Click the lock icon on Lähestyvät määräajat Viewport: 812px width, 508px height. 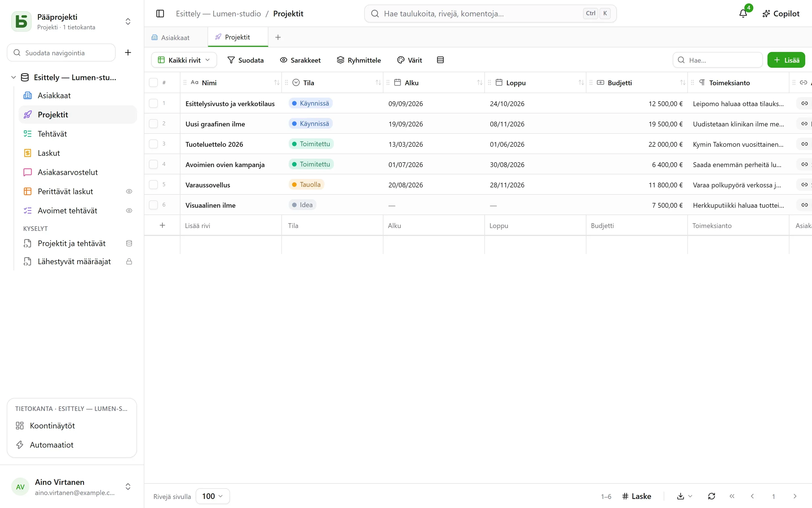pos(129,261)
